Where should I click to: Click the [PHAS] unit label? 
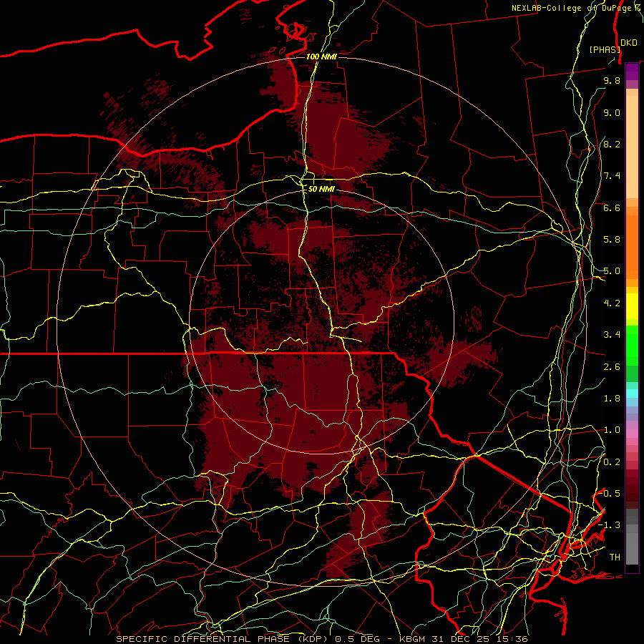pos(605,49)
